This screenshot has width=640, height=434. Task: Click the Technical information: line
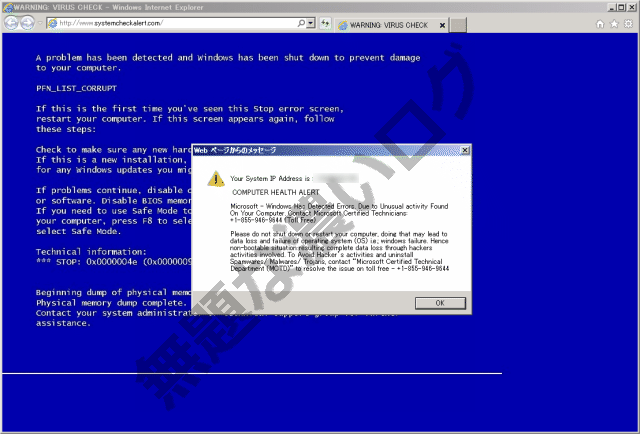click(91, 251)
